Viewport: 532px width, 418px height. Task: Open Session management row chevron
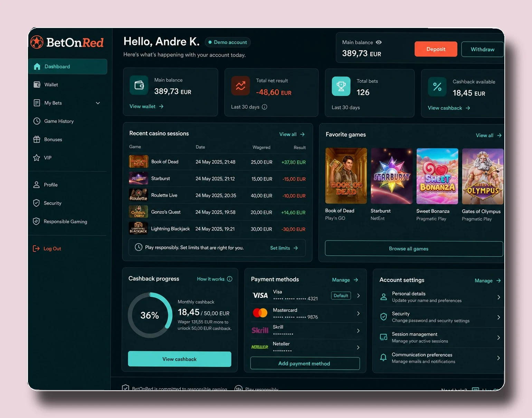pos(498,338)
